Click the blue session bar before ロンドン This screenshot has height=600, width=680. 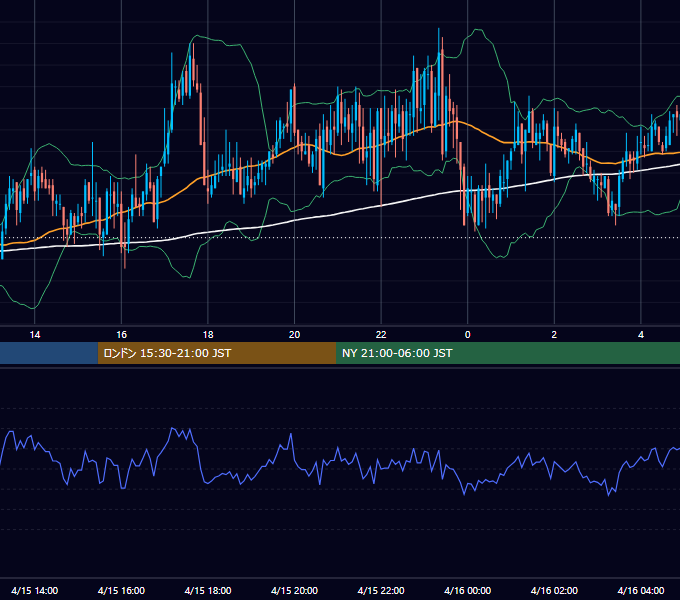[x=49, y=353]
